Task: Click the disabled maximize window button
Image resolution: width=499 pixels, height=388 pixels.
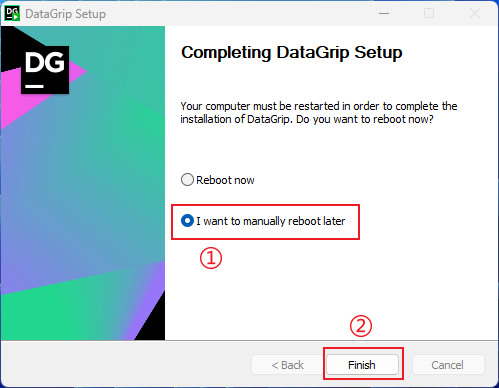Action: (429, 13)
